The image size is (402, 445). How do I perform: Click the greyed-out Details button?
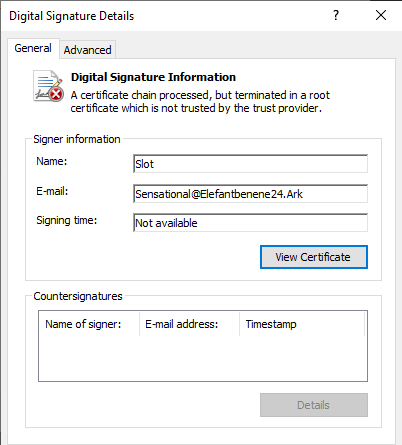314,405
